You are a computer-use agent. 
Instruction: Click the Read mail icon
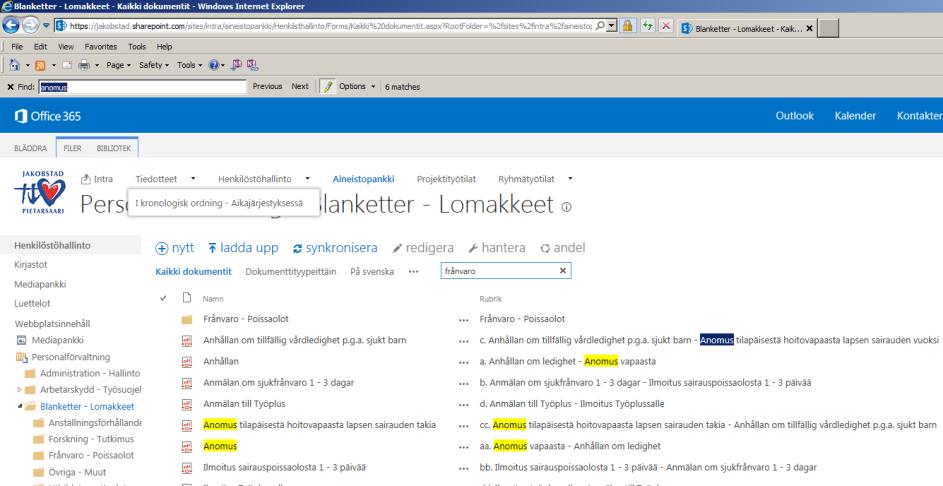click(x=67, y=65)
